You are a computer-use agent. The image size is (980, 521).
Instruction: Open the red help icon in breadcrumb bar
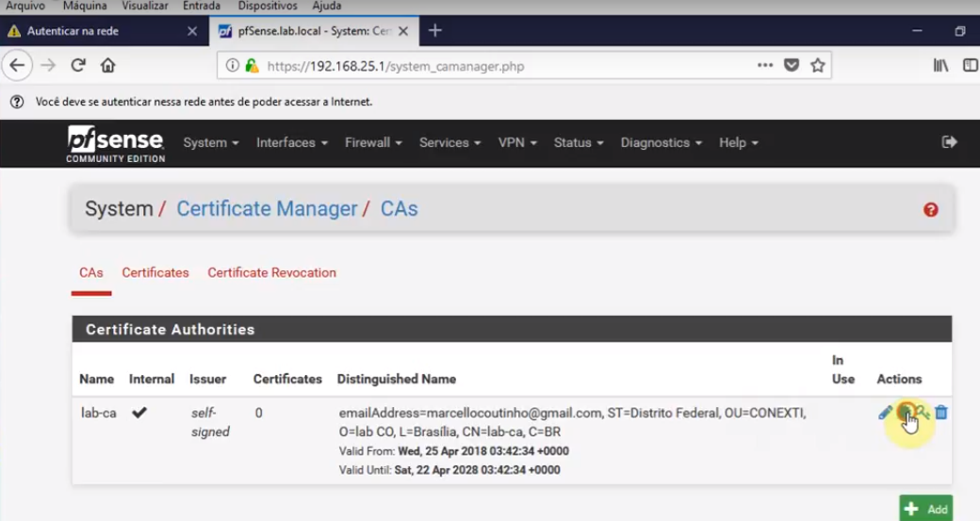[x=931, y=210]
